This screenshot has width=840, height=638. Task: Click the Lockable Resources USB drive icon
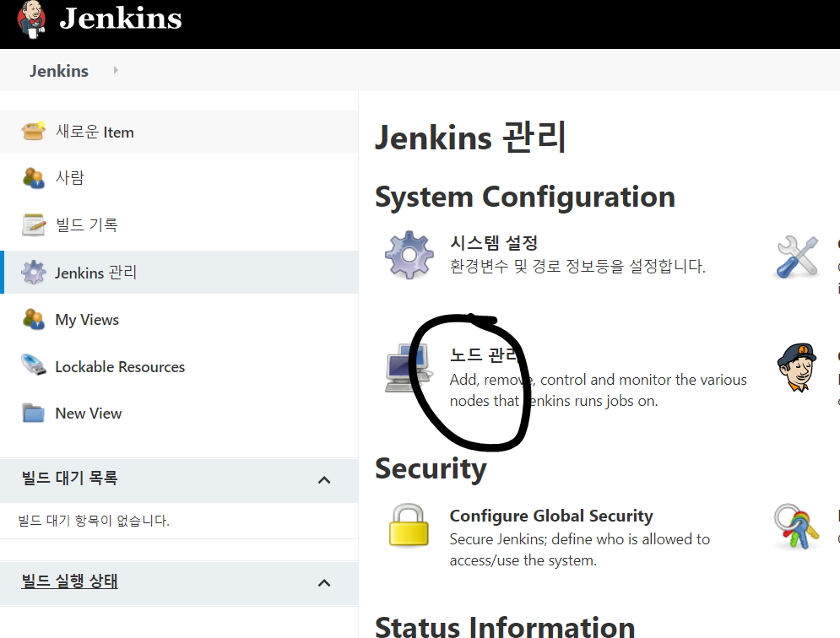(33, 365)
